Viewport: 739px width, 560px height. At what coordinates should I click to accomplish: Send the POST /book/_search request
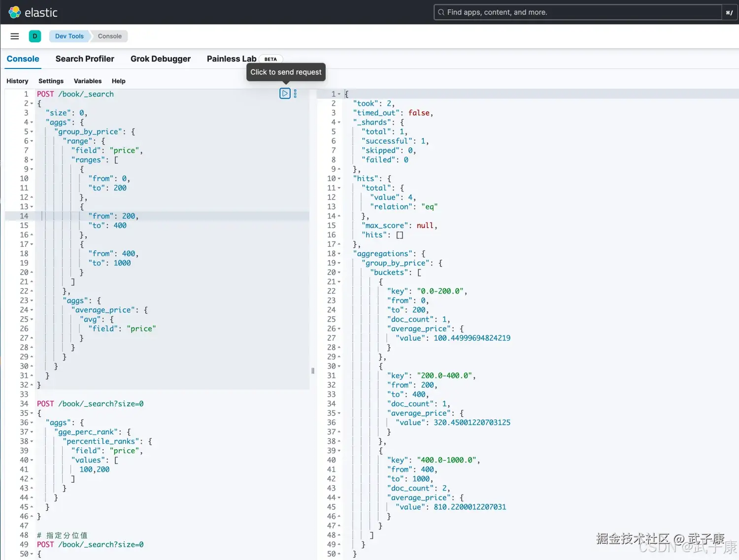[285, 93]
